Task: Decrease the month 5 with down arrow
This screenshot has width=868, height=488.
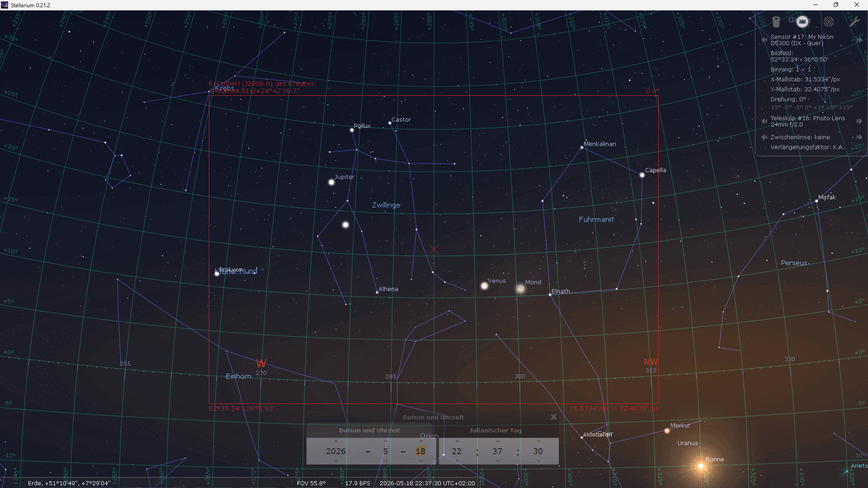Action: click(386, 461)
